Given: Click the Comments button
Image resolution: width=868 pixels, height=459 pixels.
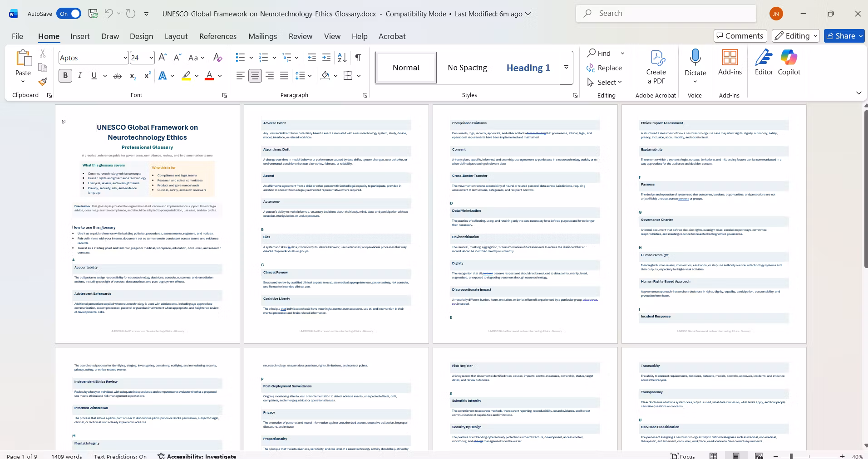Looking at the screenshot, I should [740, 36].
